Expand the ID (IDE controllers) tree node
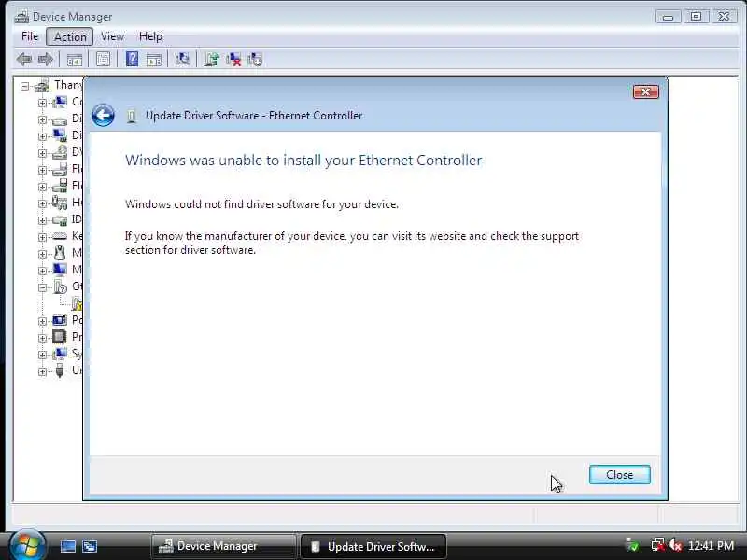The width and height of the screenshot is (747, 560). (42, 220)
